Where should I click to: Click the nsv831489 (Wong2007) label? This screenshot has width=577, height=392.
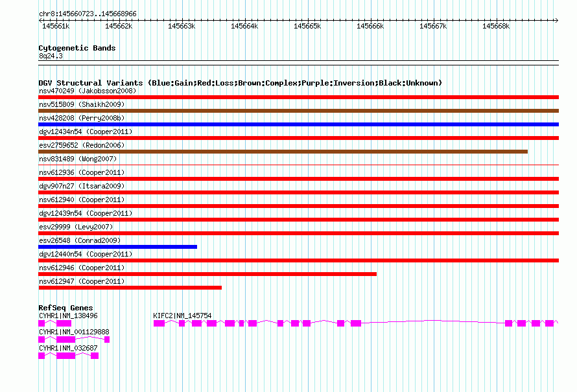[x=78, y=159]
